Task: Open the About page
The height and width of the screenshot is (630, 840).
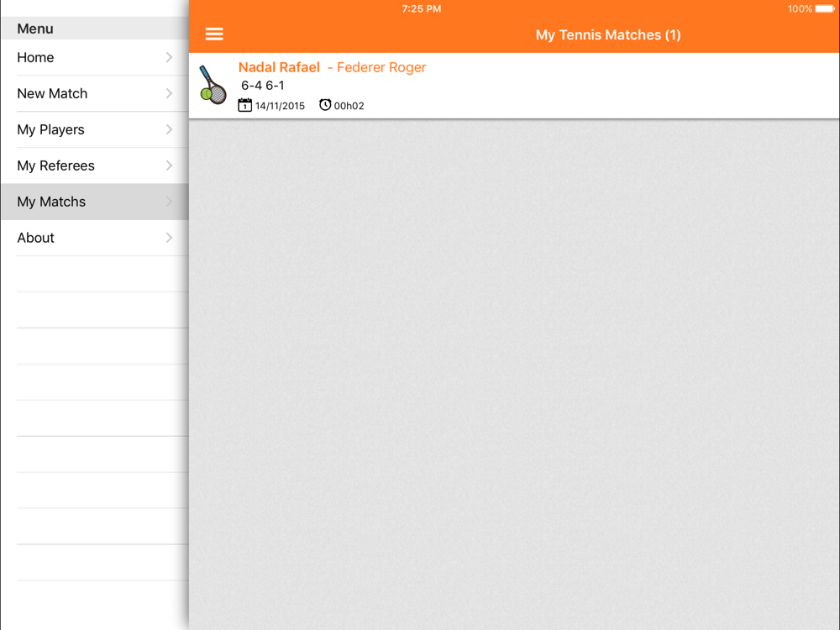Action: click(95, 238)
